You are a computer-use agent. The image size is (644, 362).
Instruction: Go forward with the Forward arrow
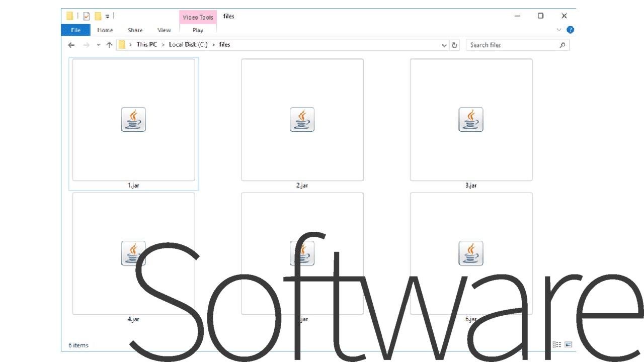coord(86,45)
